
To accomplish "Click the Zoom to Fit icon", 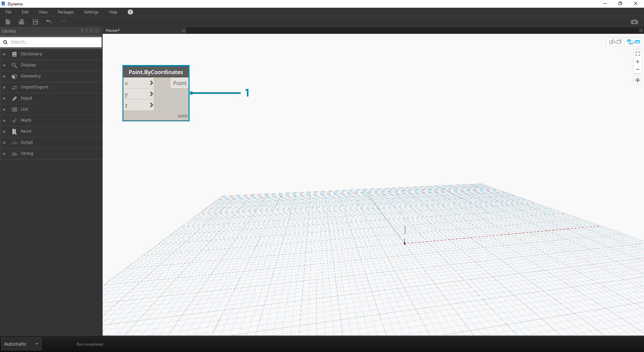I will pos(637,54).
